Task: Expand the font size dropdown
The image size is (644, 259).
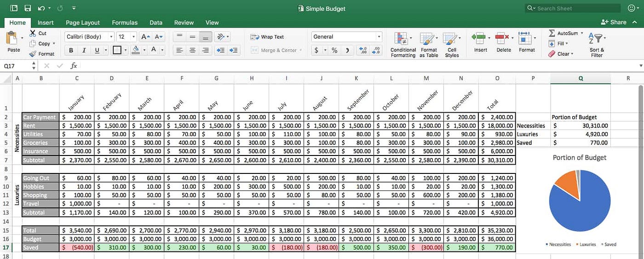Action: [x=134, y=37]
